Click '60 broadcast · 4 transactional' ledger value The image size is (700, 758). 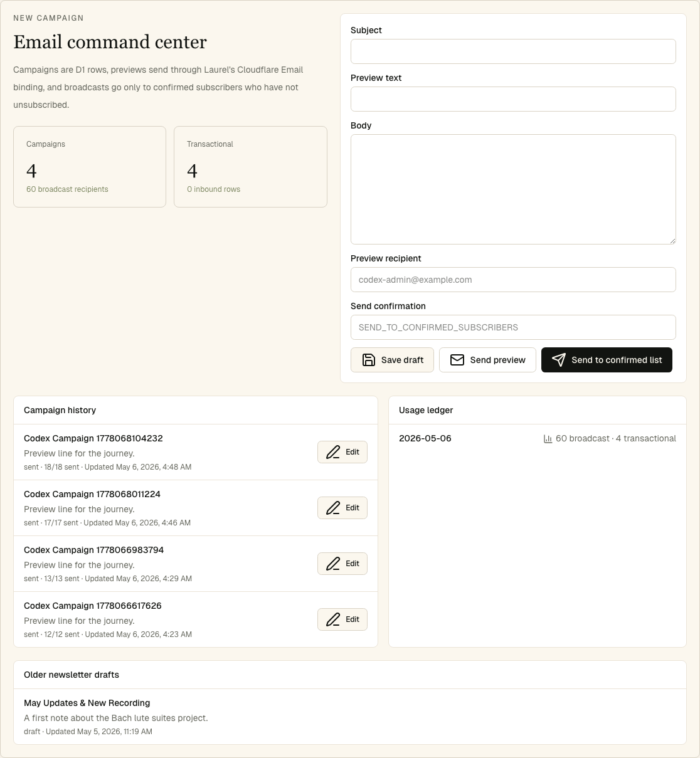point(616,438)
